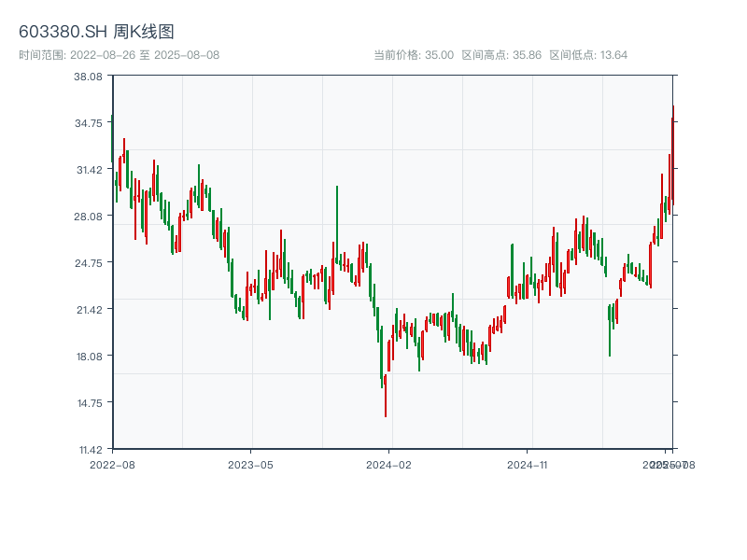Select the 2024-02 x-axis date label
This screenshot has height=560, width=747.
pyautogui.click(x=388, y=464)
